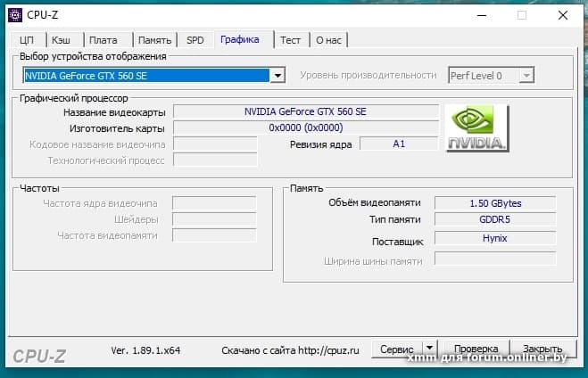Click the Скачано с сайта http://cpuz.ru text
The height and width of the screenshot is (378, 588).
[x=290, y=350]
